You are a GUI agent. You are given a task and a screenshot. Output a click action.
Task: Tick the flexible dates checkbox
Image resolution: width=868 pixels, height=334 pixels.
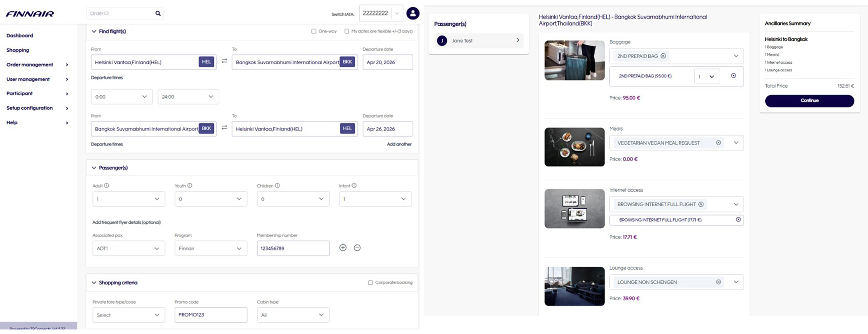pos(347,31)
